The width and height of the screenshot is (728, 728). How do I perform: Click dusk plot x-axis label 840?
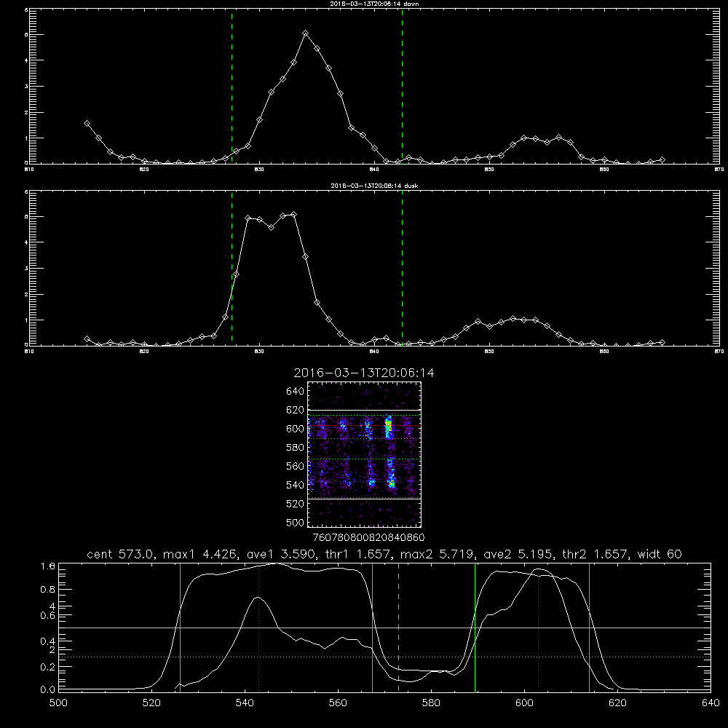374,352
